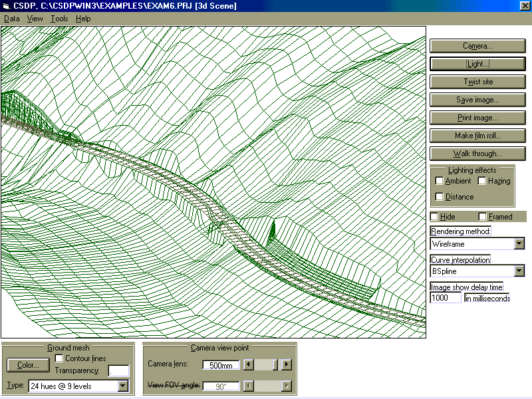532x399 pixels.
Task: Click the Camera lens left arrow
Action: [249, 364]
